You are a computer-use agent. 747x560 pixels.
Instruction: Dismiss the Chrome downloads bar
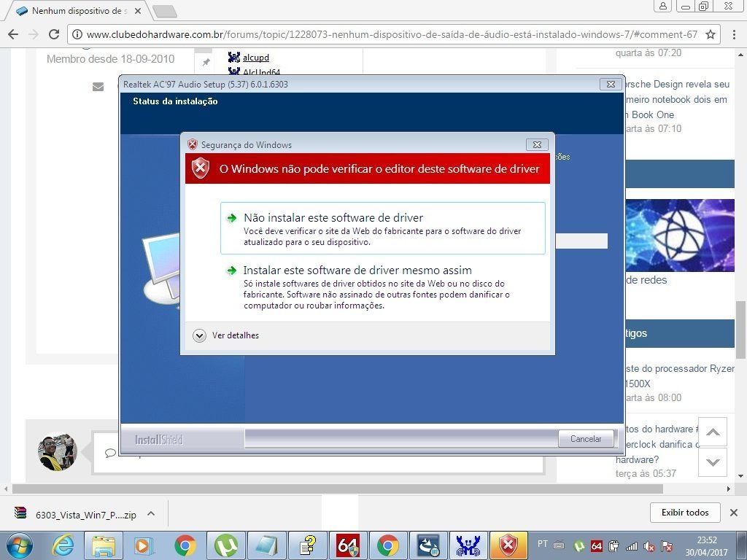(734, 513)
